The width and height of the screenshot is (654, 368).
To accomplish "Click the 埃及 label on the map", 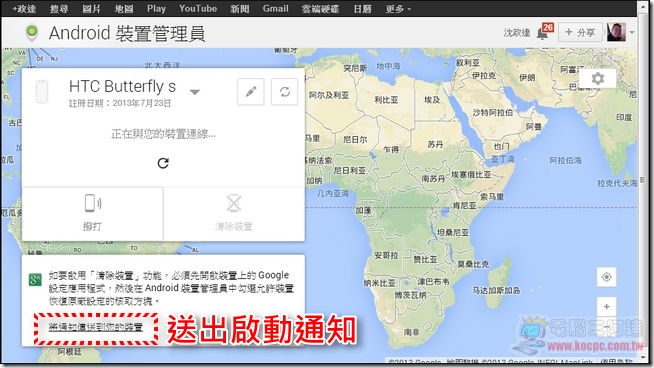I will (x=432, y=100).
